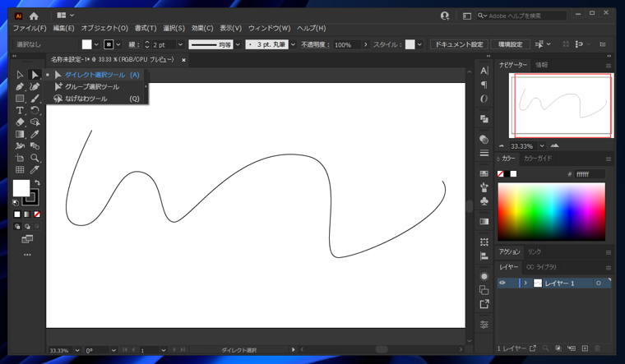The width and height of the screenshot is (625, 364).
Task: Set fill mode to Gradient
Action: [x=27, y=214]
